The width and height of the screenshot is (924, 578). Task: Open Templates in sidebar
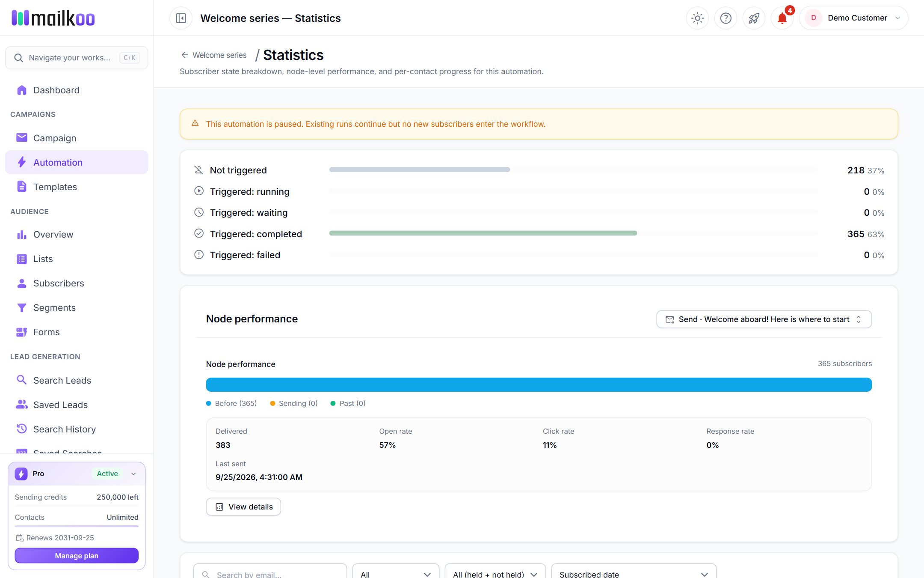(x=77, y=187)
